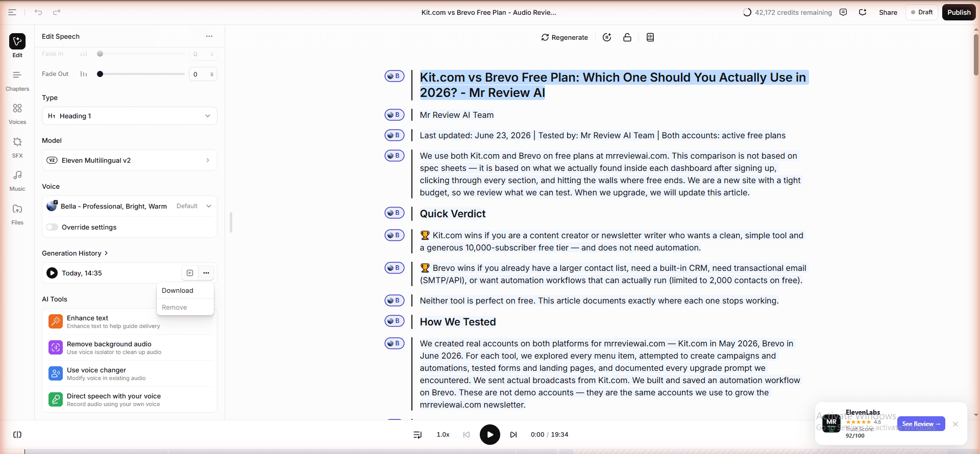Open the Type Heading 1 dropdown
This screenshot has width=980, height=454.
pyautogui.click(x=130, y=116)
